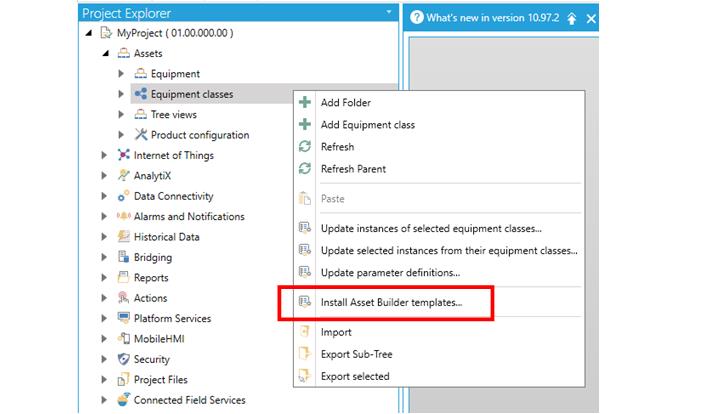Click the AnalytiX tree icon

124,176
